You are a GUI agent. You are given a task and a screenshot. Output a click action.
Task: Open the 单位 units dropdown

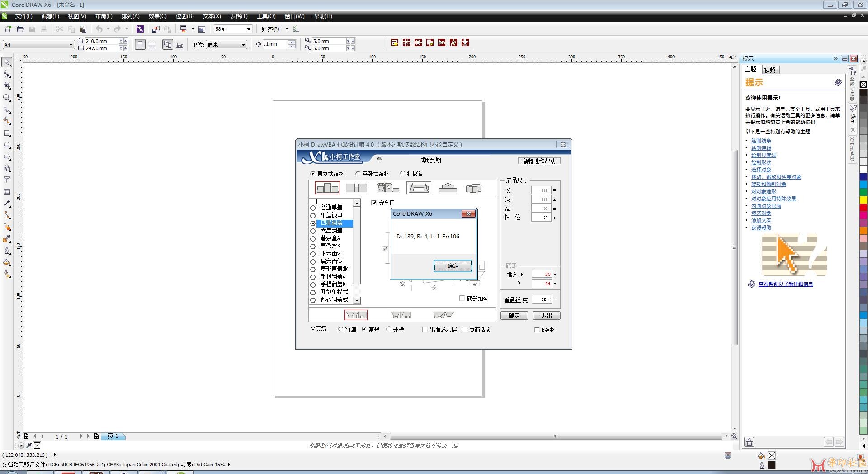[243, 44]
